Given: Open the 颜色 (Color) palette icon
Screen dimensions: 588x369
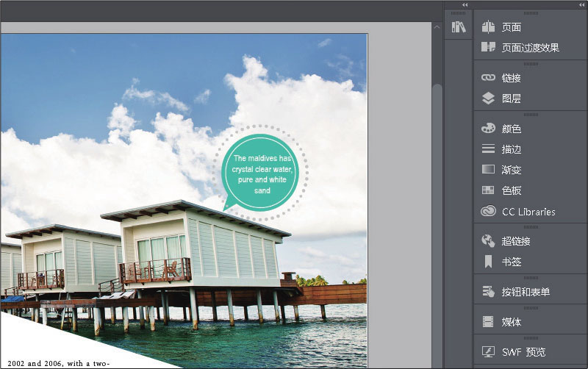Looking at the screenshot, I should (488, 128).
